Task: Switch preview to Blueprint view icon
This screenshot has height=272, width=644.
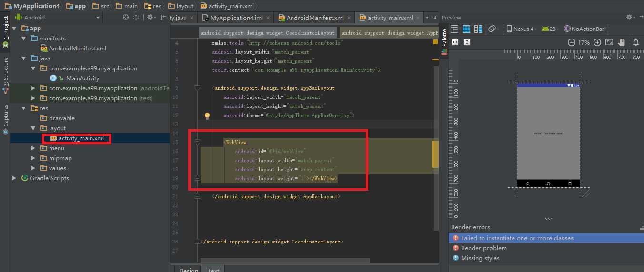Action: pos(466,29)
